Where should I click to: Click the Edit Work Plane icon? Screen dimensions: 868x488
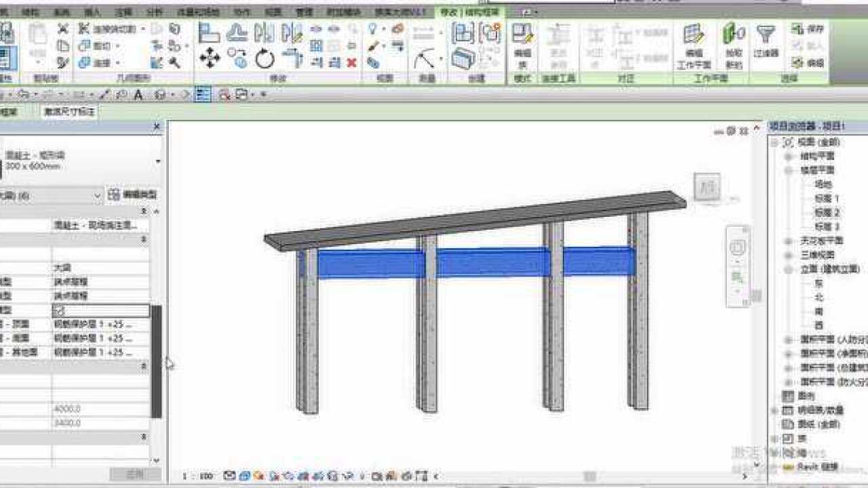click(x=693, y=46)
